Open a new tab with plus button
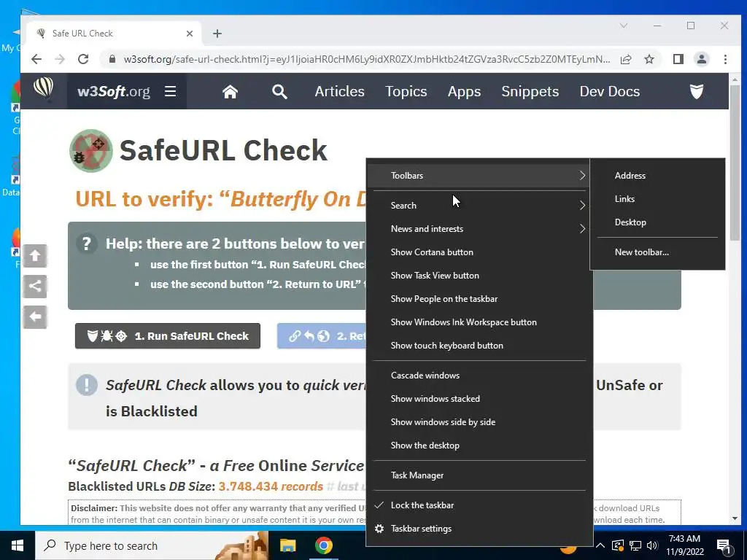Screen dimensions: 747x560 tap(217, 34)
